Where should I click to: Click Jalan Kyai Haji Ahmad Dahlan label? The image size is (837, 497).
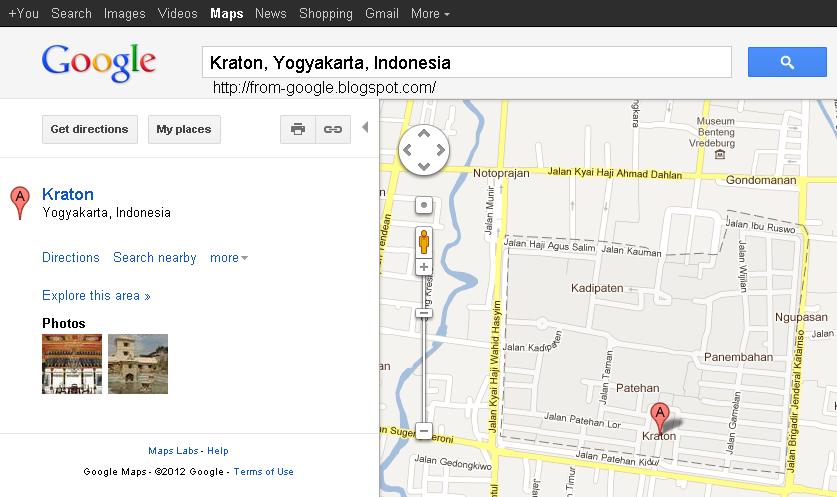pos(615,173)
